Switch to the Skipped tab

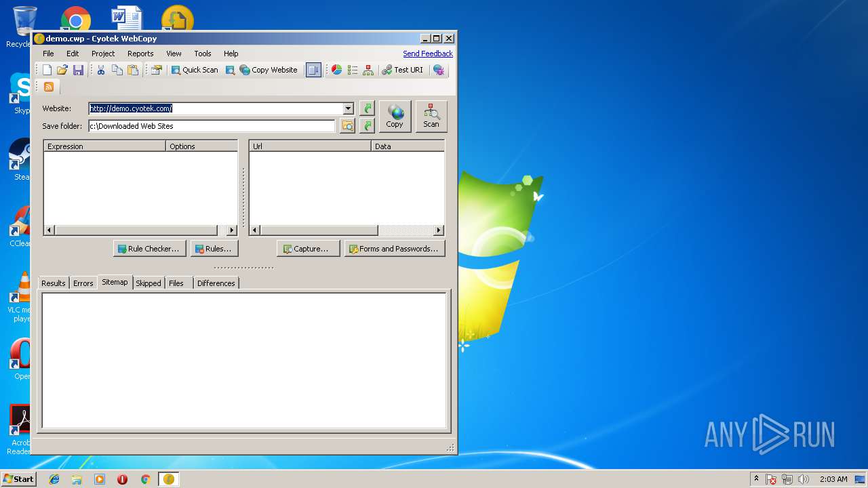(x=149, y=283)
